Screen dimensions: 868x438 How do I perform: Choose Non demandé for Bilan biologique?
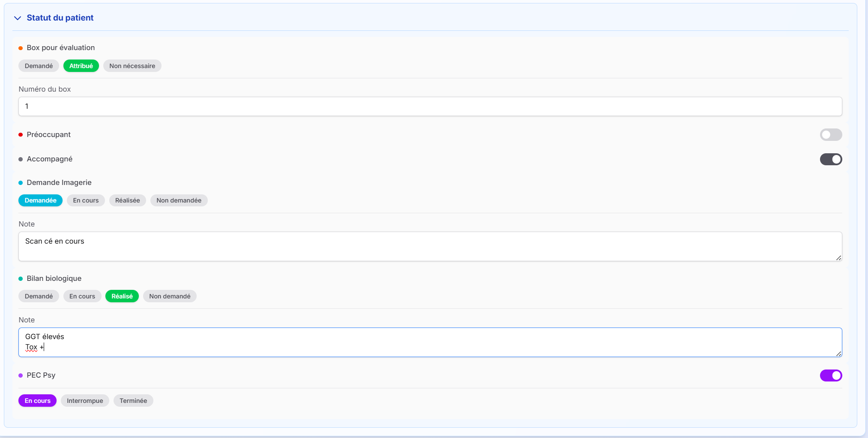point(170,296)
